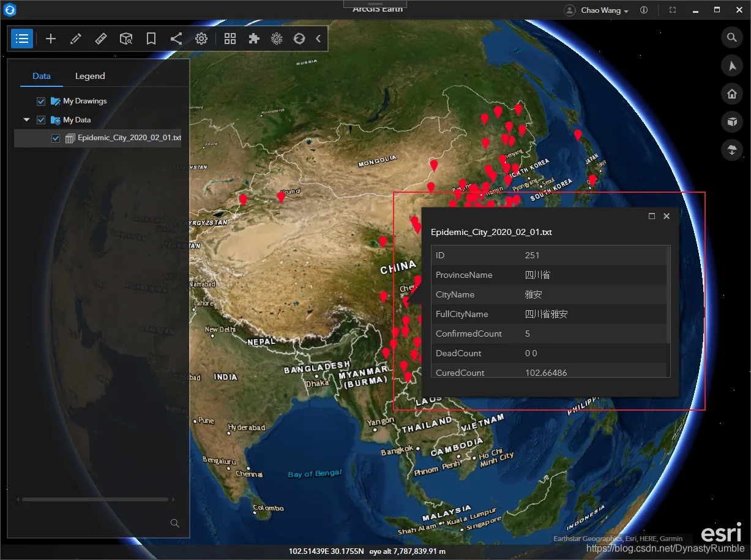Switch to the Legend tab

click(90, 76)
